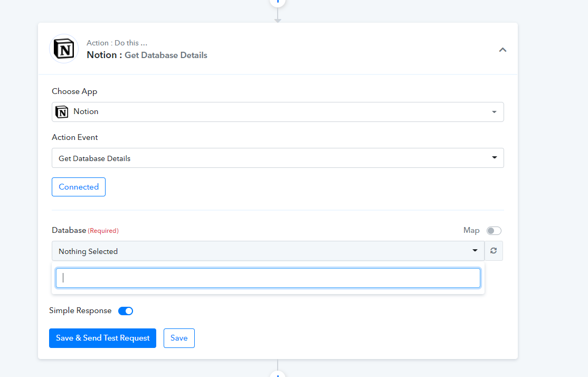Focus the database search input field
This screenshot has width=588, height=377.
pyautogui.click(x=268, y=278)
